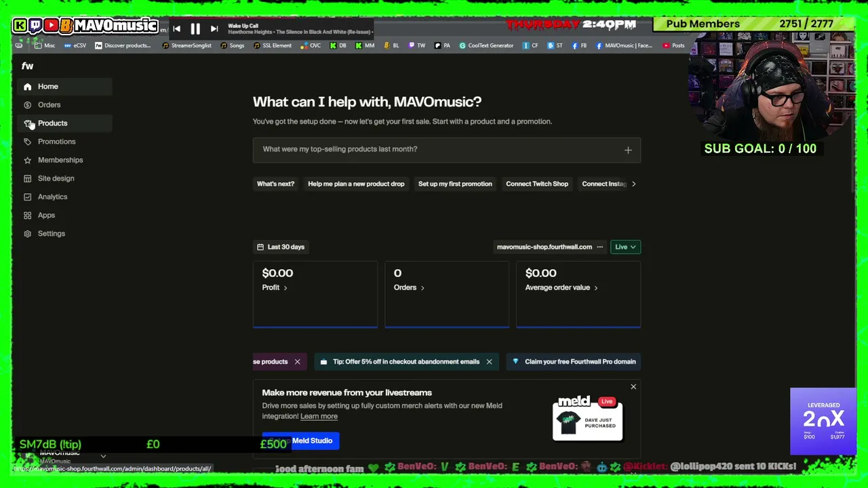Click the Analytics chart icon
This screenshot has height=488, width=868.
click(27, 197)
